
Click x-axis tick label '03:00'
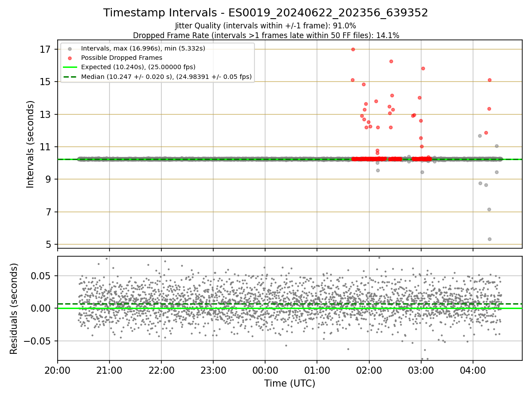pyautogui.click(x=421, y=370)
